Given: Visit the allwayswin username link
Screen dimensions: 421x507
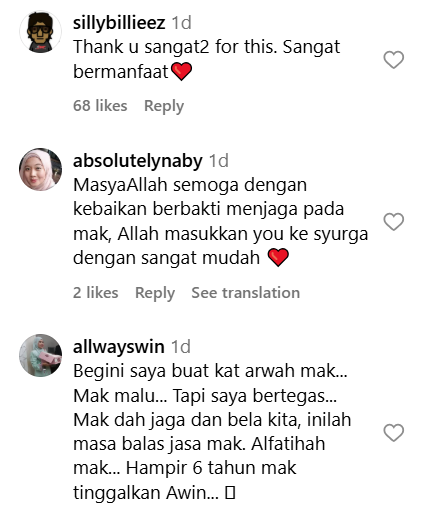Looking at the screenshot, I should [119, 347].
